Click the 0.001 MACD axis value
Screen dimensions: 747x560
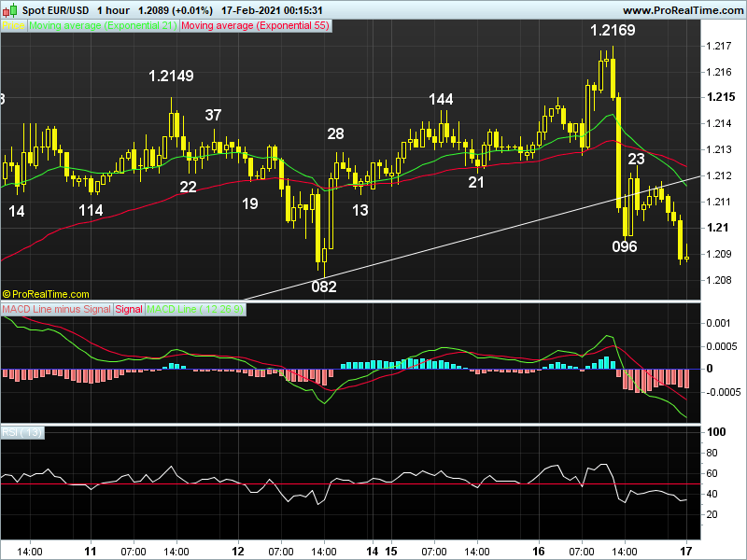point(718,323)
